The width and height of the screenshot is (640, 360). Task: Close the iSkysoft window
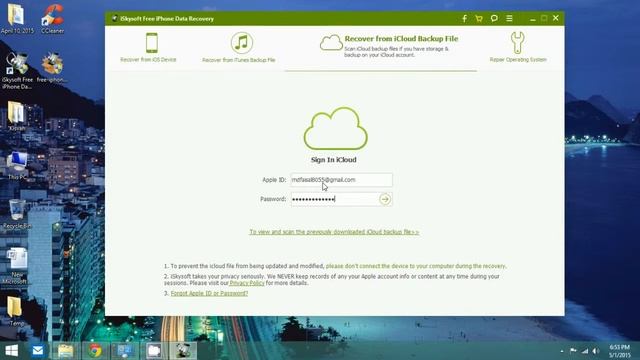click(x=556, y=18)
